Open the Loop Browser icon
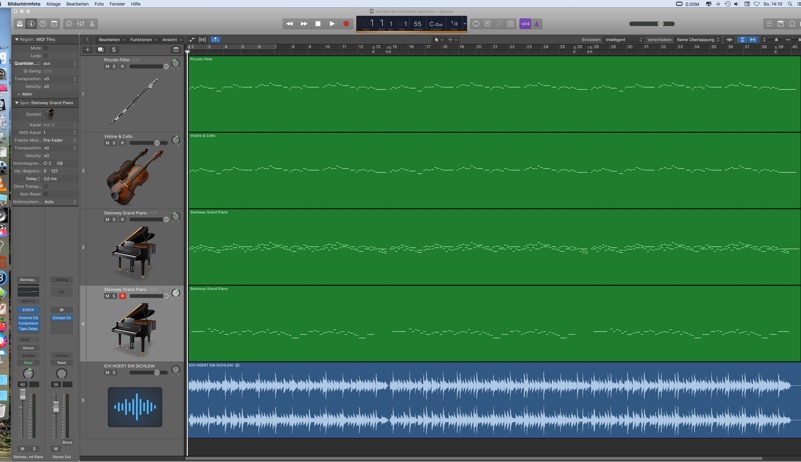 click(x=792, y=24)
